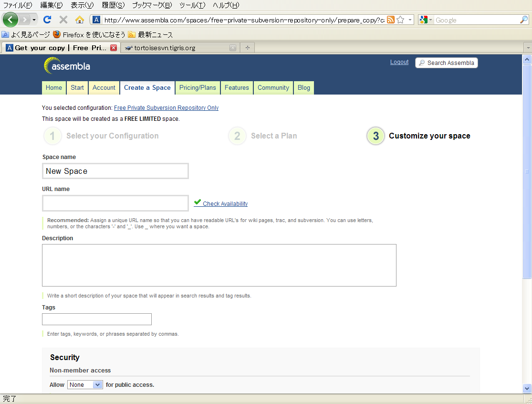Bookmark this page with the star icon

(401, 20)
